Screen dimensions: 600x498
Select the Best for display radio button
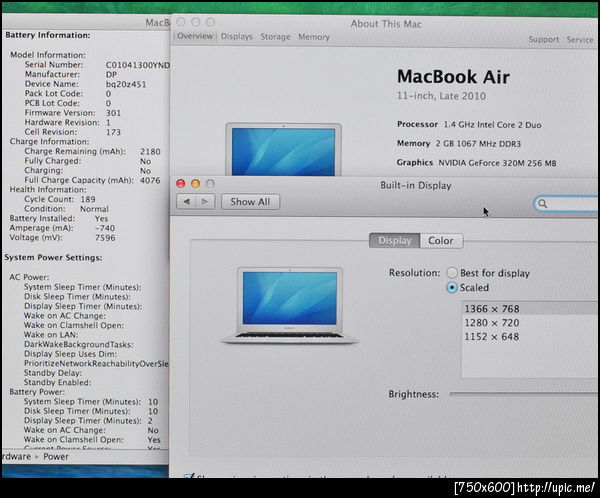[x=452, y=273]
